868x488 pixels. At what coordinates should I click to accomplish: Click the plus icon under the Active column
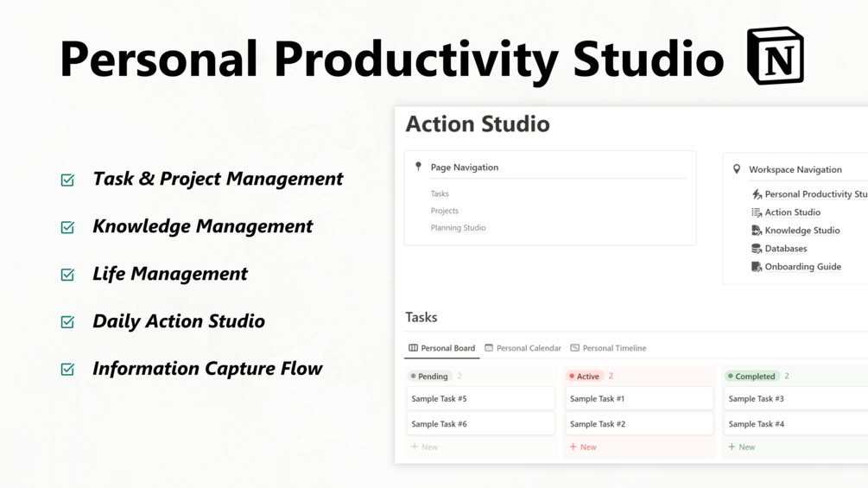pos(573,447)
